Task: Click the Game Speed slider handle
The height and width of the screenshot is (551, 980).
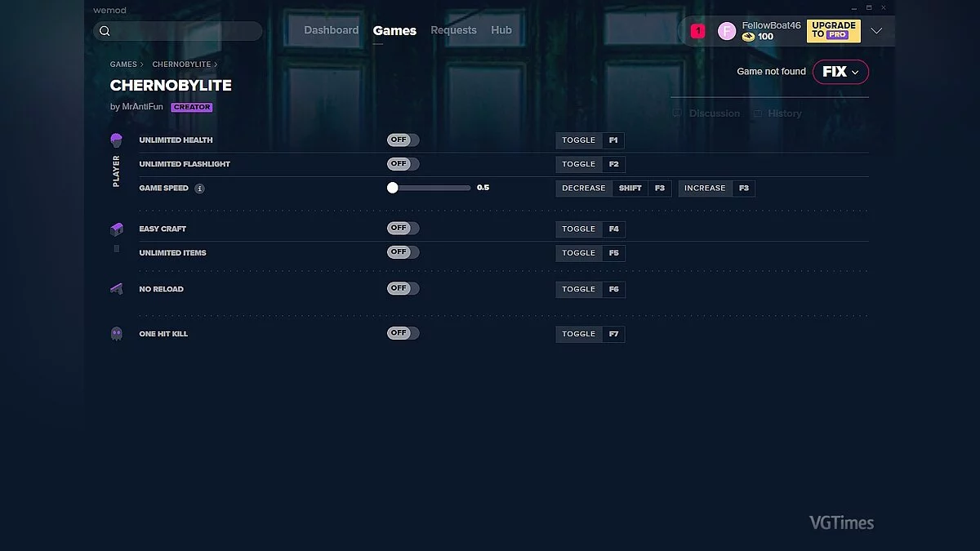Action: (x=393, y=188)
